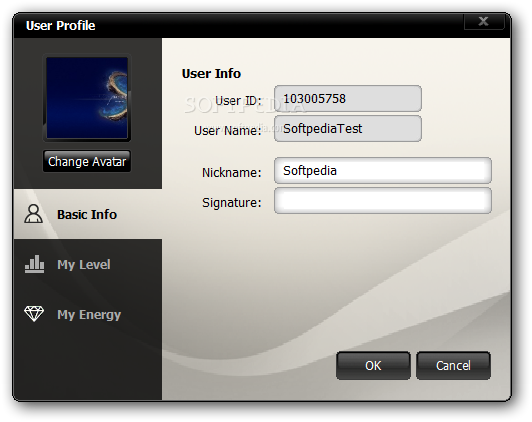Viewport: 532px width, 422px height.
Task: Click the Signature: label
Action: [232, 203]
